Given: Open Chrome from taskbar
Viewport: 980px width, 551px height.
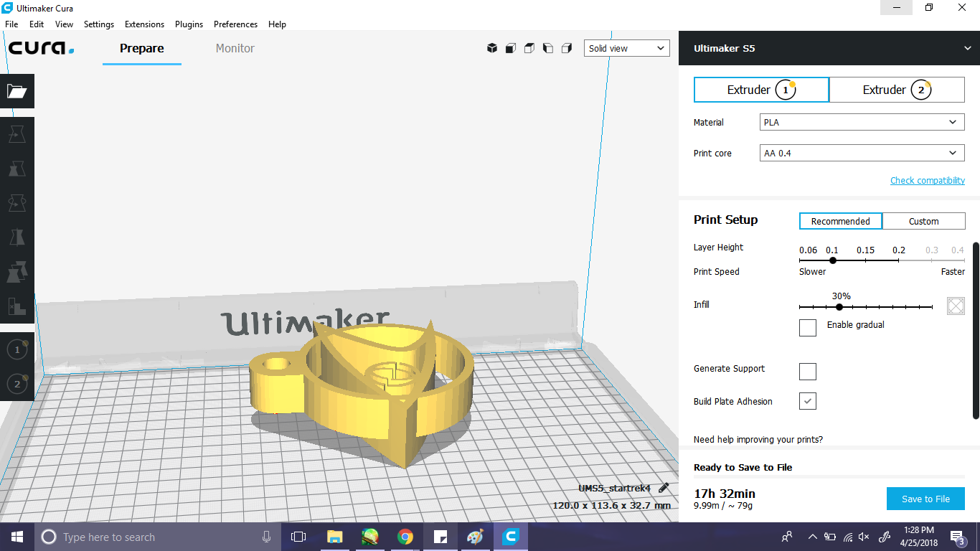Looking at the screenshot, I should click(x=405, y=537).
